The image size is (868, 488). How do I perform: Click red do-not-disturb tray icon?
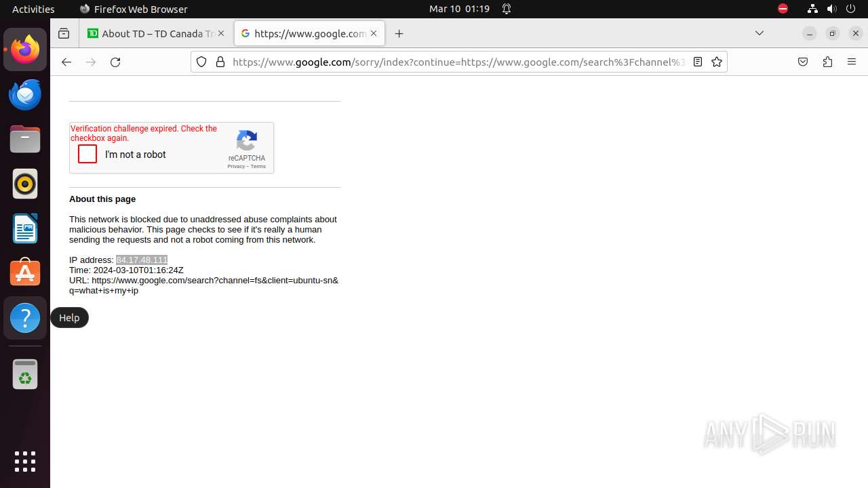click(783, 9)
